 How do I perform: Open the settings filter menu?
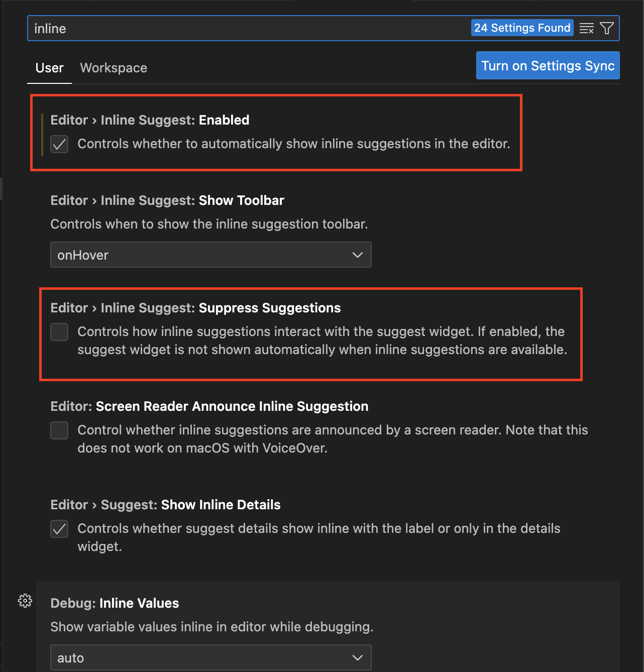pyautogui.click(x=607, y=28)
